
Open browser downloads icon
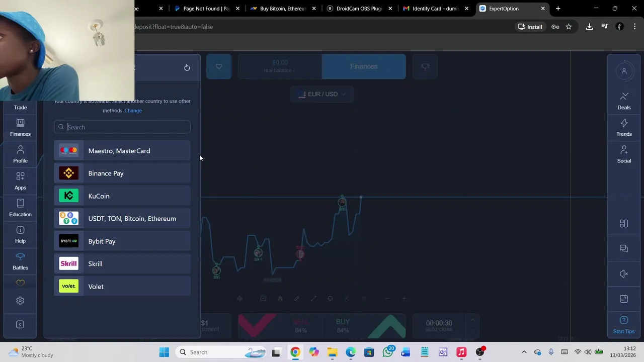click(589, 27)
